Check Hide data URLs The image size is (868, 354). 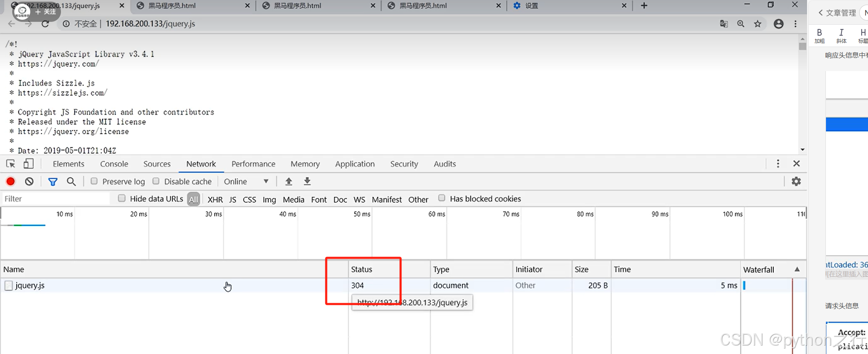click(x=121, y=198)
